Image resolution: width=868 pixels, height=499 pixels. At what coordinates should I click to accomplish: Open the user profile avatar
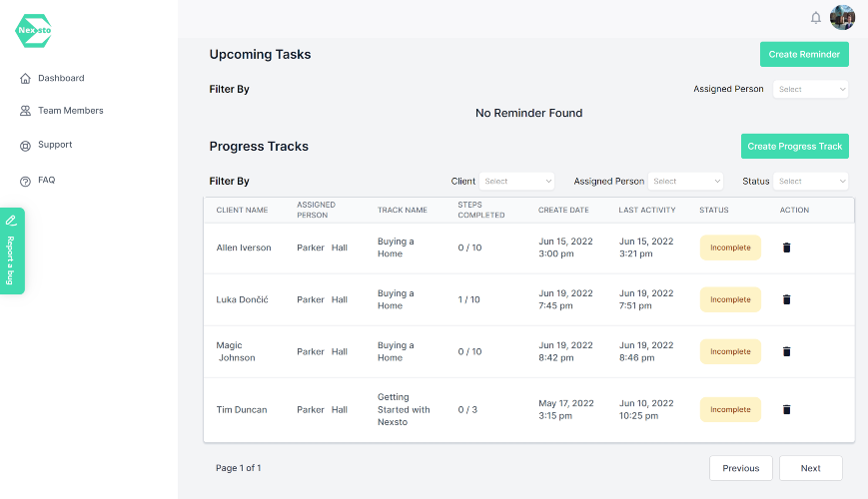842,18
